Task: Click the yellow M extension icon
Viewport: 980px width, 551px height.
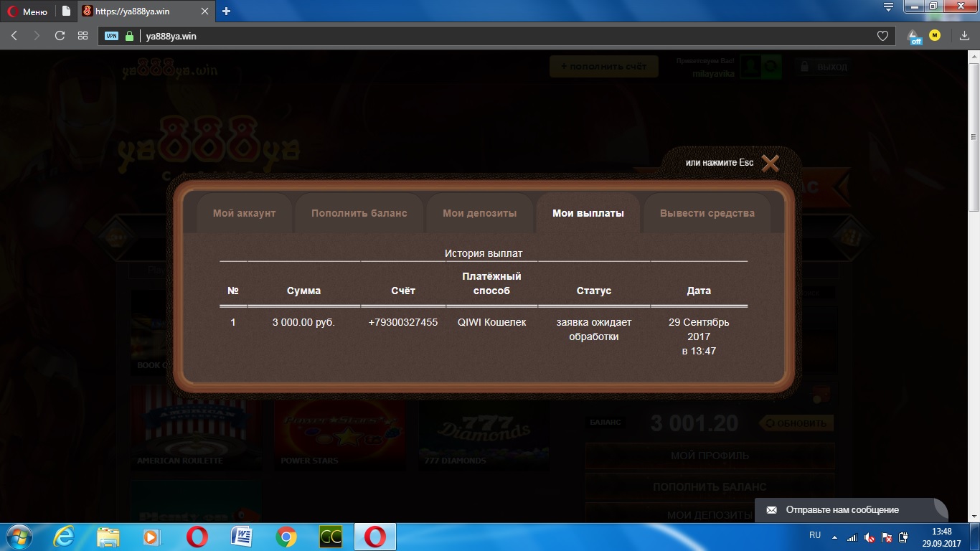Action: click(x=934, y=35)
